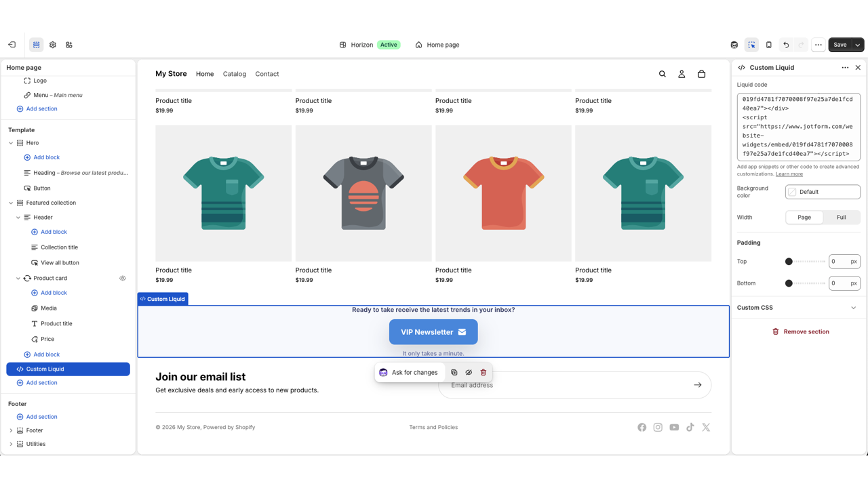Screen dimensions: 868x488
Task: Open the Catalog menu link in preview
Action: (235, 74)
